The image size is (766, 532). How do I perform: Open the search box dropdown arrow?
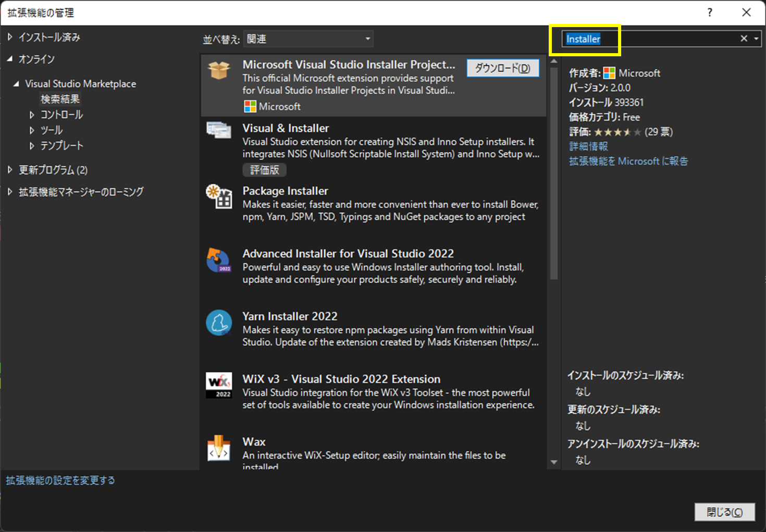pos(756,38)
